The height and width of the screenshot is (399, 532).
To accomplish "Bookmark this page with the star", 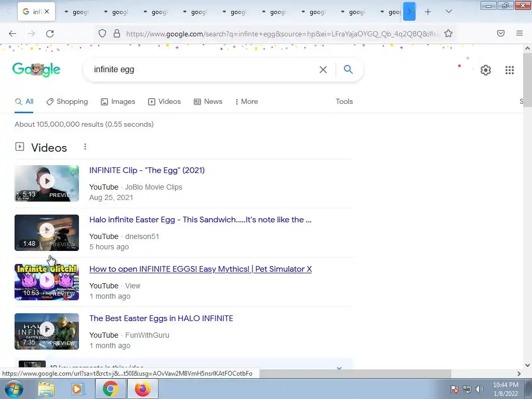I will [448, 33].
